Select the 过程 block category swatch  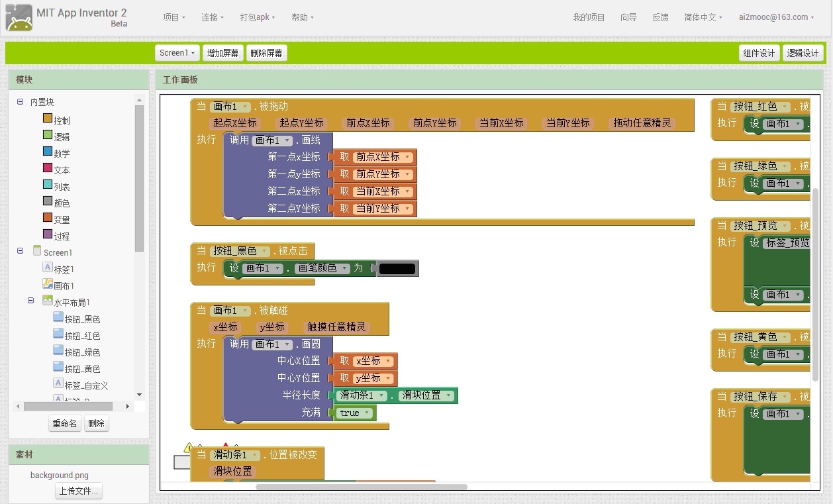tap(48, 234)
